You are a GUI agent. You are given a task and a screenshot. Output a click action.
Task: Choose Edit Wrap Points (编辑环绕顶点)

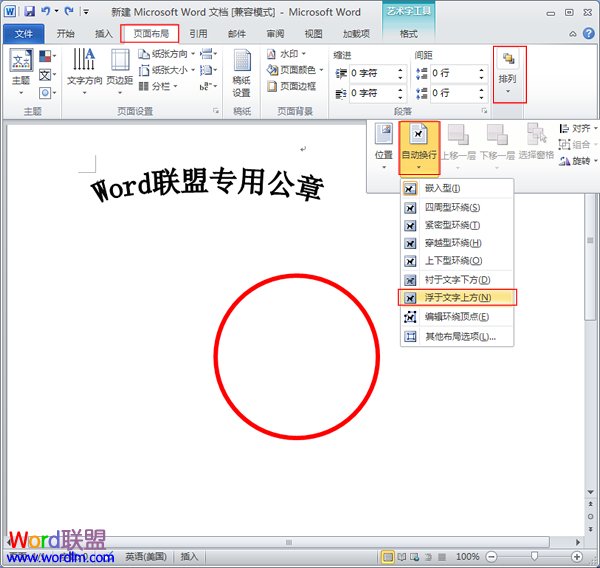point(457,317)
